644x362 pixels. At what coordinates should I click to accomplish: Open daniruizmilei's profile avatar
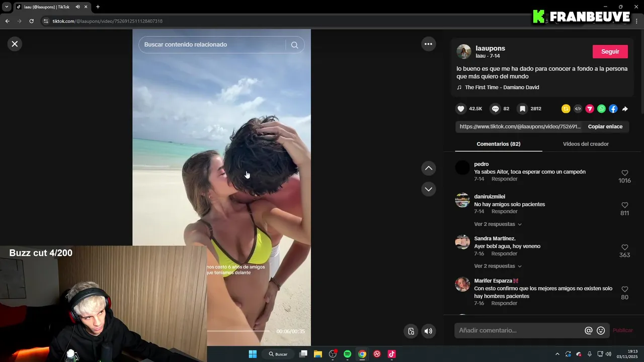click(x=462, y=200)
